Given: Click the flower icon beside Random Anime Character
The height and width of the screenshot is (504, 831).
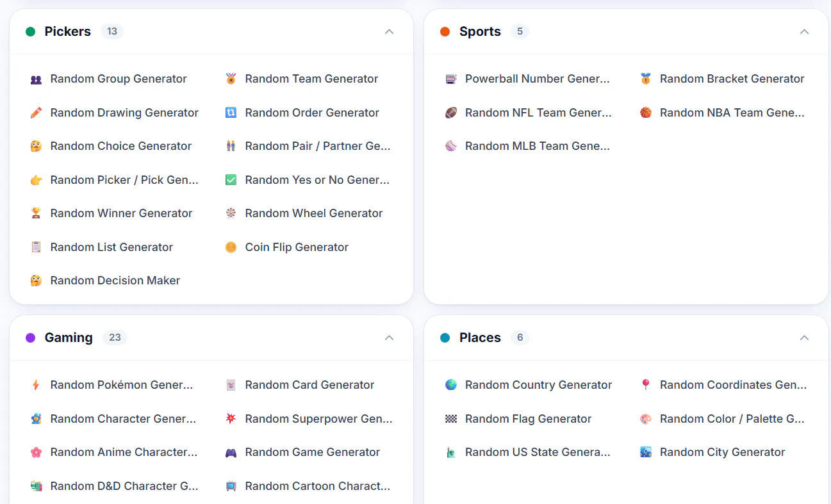Looking at the screenshot, I should tap(36, 452).
